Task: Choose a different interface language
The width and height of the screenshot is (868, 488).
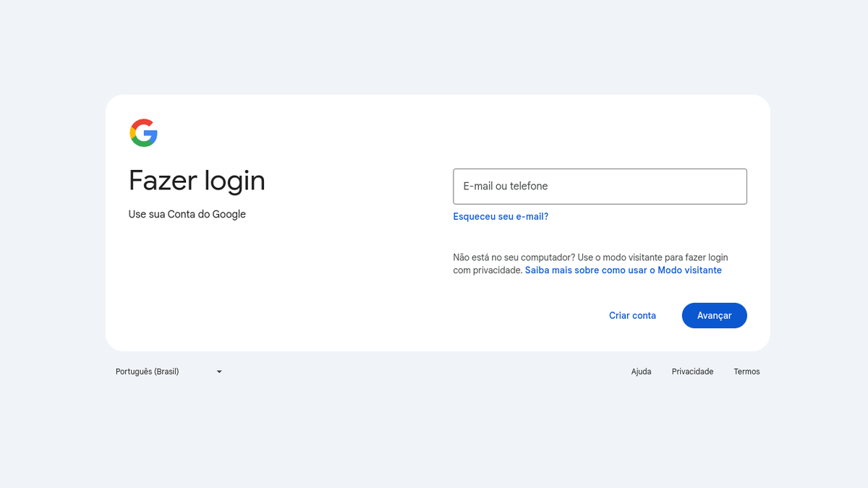Action: [x=166, y=371]
